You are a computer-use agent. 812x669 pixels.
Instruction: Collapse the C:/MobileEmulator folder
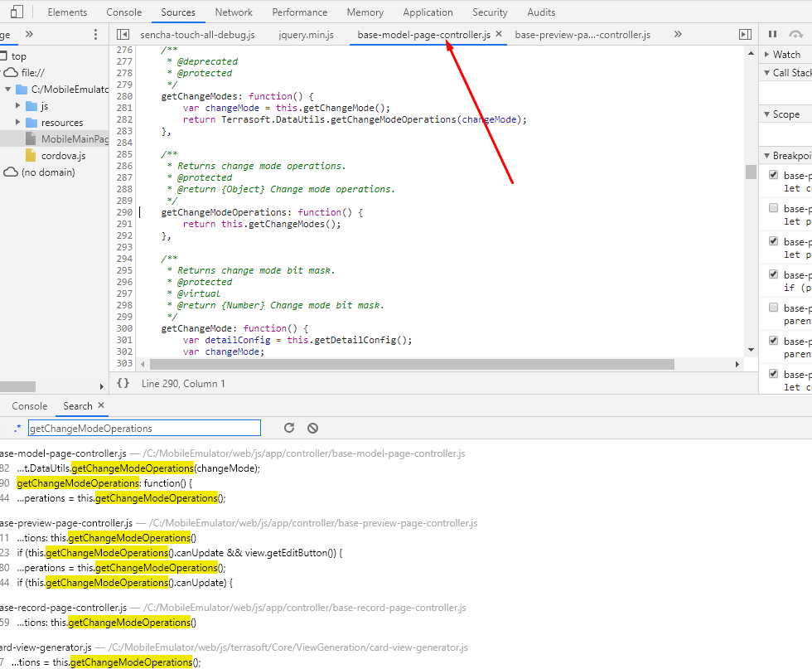[x=7, y=90]
